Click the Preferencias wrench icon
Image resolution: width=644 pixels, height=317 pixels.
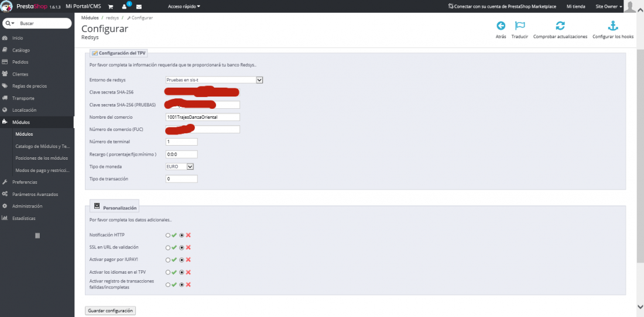5,182
